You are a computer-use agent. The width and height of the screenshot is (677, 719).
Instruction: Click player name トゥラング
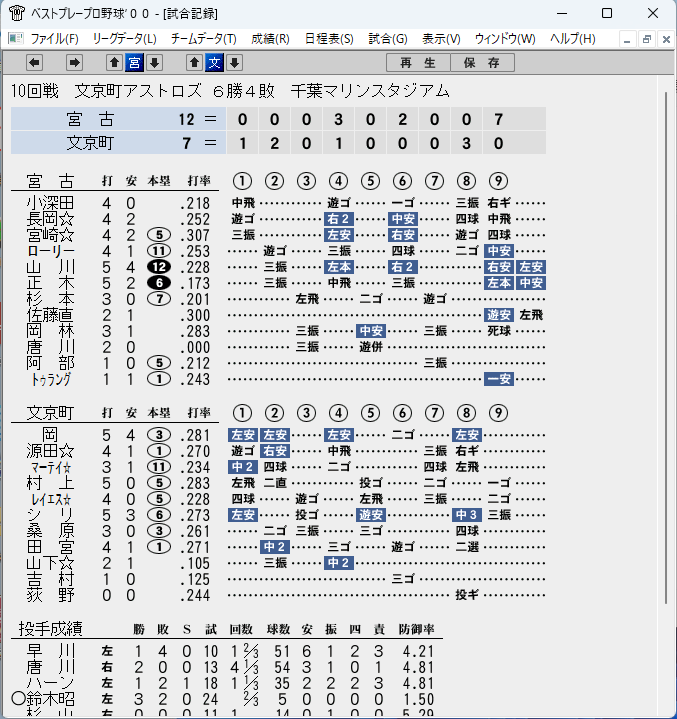click(x=51, y=380)
